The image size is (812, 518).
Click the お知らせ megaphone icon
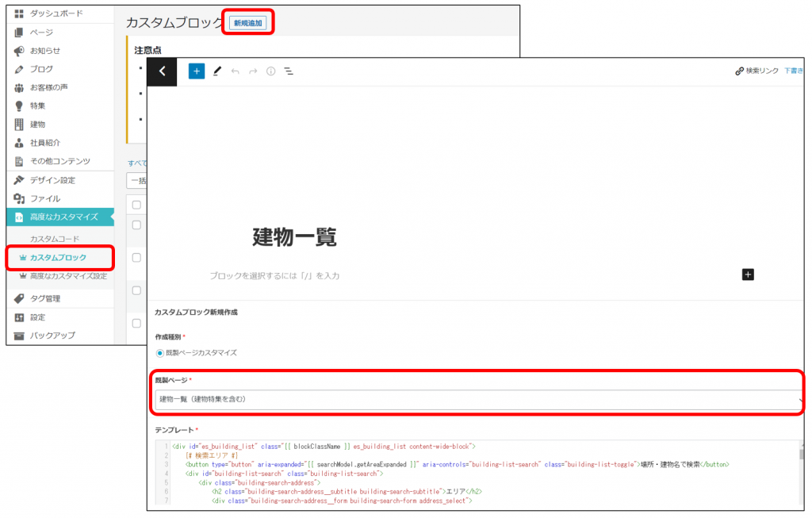click(19, 51)
